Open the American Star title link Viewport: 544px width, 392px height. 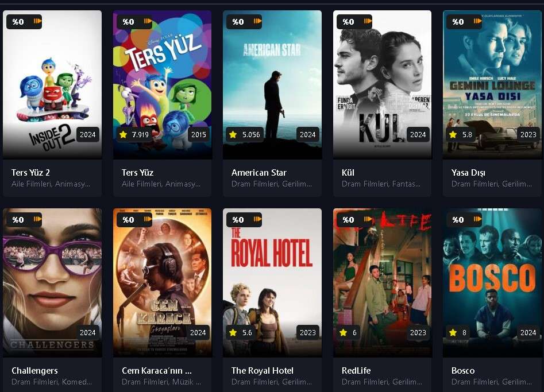259,172
